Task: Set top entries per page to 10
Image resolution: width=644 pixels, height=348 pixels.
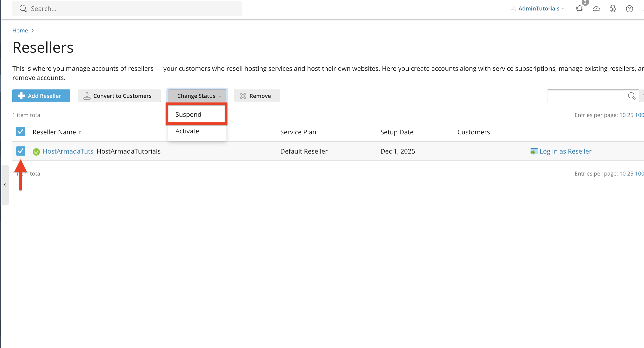Action: 623,115
